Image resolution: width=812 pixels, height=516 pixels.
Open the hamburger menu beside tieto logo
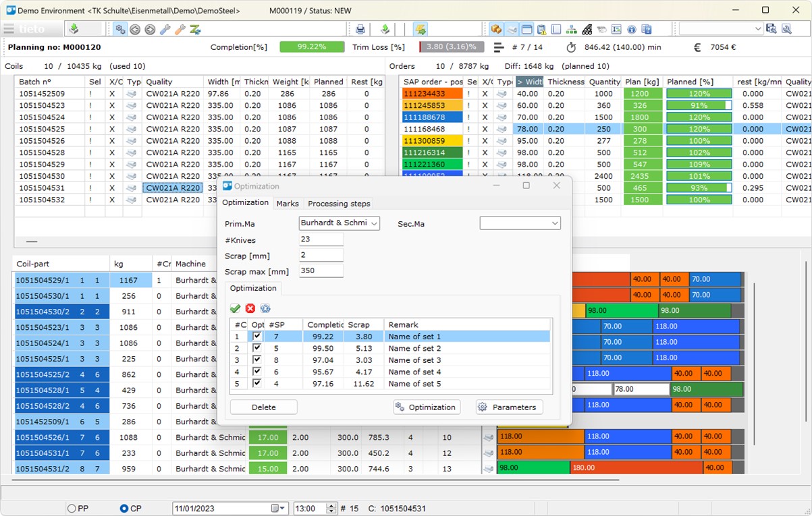[x=8, y=29]
